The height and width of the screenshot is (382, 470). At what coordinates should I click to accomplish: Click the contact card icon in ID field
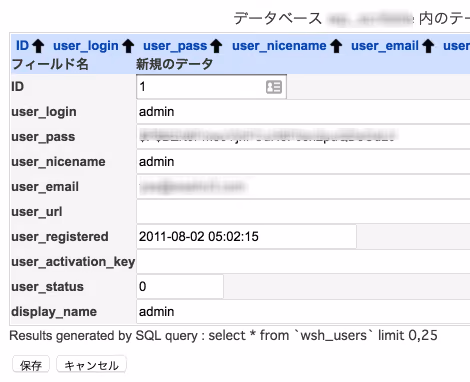click(274, 87)
